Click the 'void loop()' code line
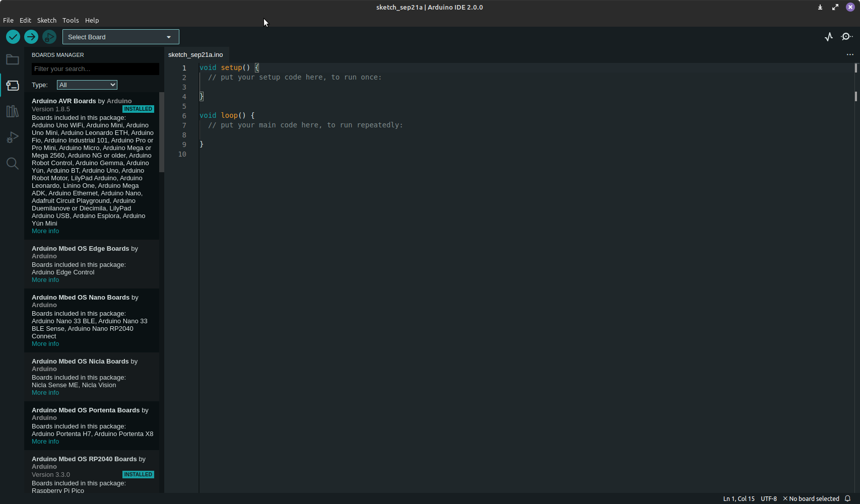Image resolution: width=860 pixels, height=504 pixels. [x=227, y=115]
